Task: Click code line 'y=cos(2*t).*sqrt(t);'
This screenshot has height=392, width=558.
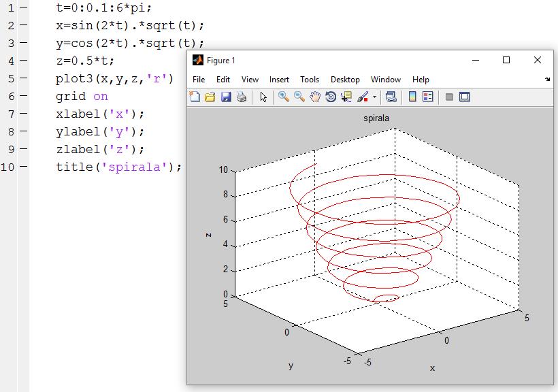Action: pos(130,44)
